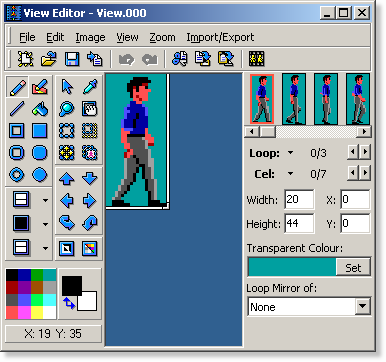This screenshot has height=362, width=386.
Task: Click the swap foreground/background colours arrow
Action: 69,303
